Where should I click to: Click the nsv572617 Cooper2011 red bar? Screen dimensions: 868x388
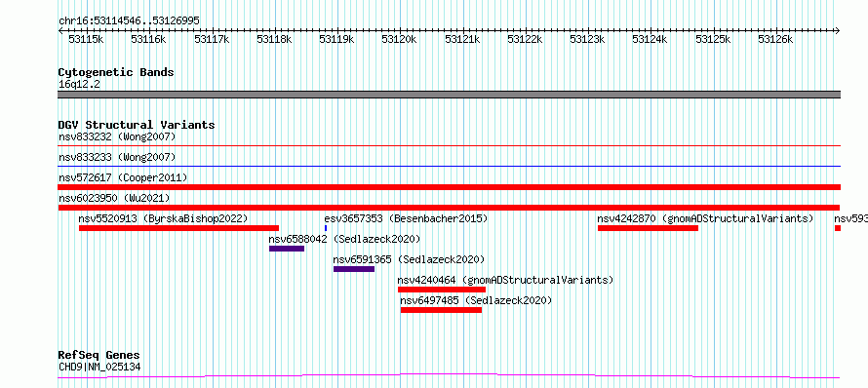[x=450, y=187]
